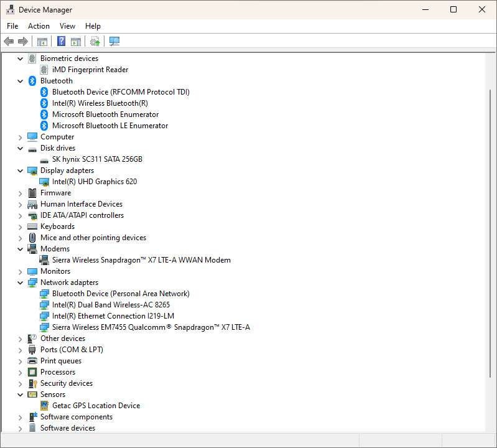
Task: Expand the Monitors node
Action: point(21,272)
